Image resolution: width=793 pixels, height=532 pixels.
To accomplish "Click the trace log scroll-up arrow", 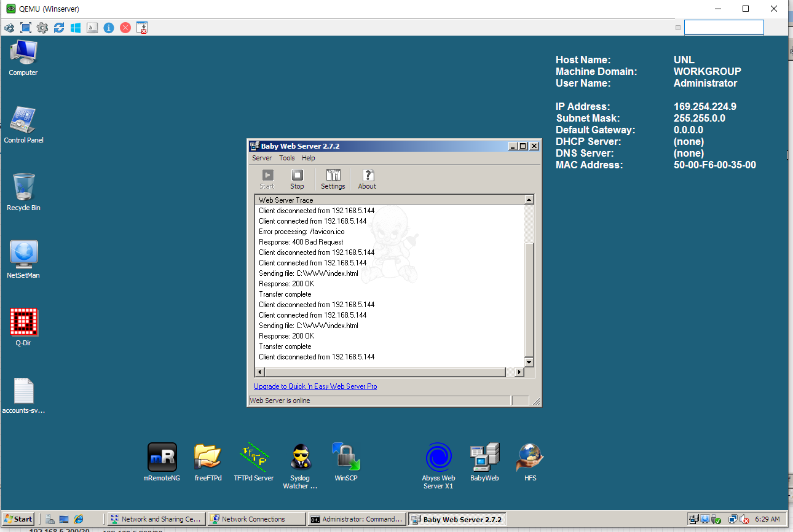I will pos(529,200).
